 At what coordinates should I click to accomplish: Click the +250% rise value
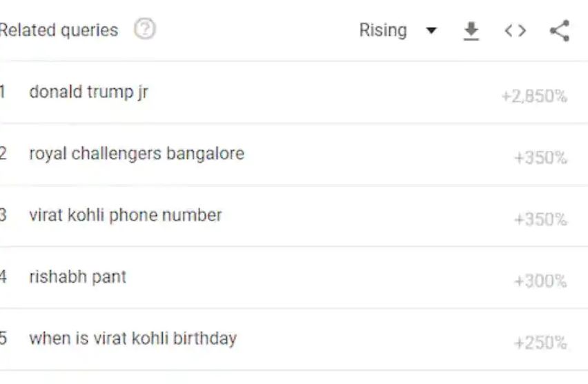coord(540,343)
